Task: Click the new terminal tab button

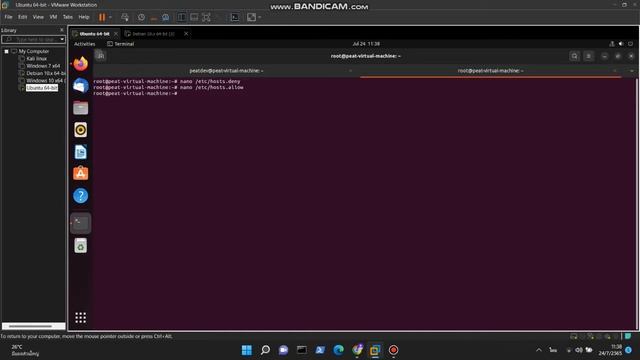Action: 100,56
